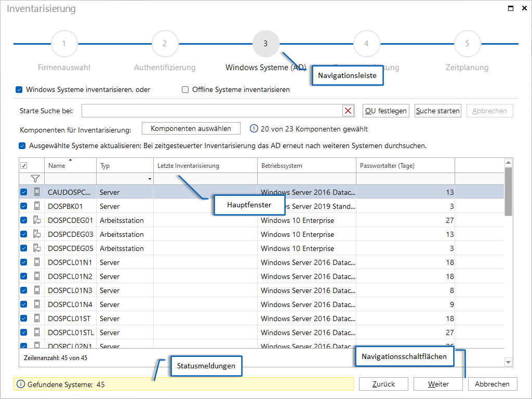Viewport: 532px width, 399px height.
Task: Click server icon in DOSPCL01N3 row
Action: point(37,290)
